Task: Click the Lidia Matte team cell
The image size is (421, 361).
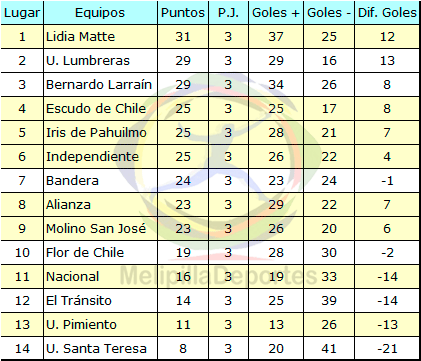Action: tap(100, 37)
